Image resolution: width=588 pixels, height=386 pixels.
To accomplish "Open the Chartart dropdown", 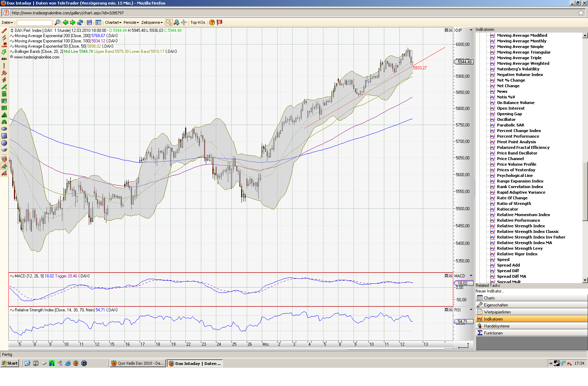I will [113, 22].
